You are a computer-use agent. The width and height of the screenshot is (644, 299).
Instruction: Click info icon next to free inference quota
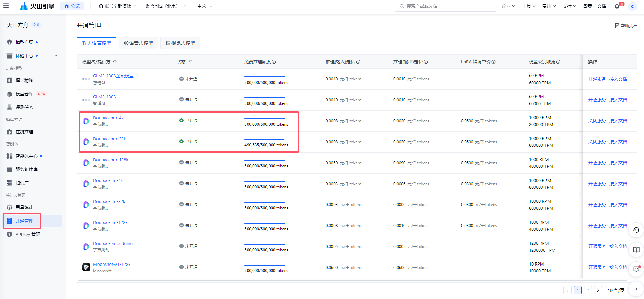pos(274,62)
